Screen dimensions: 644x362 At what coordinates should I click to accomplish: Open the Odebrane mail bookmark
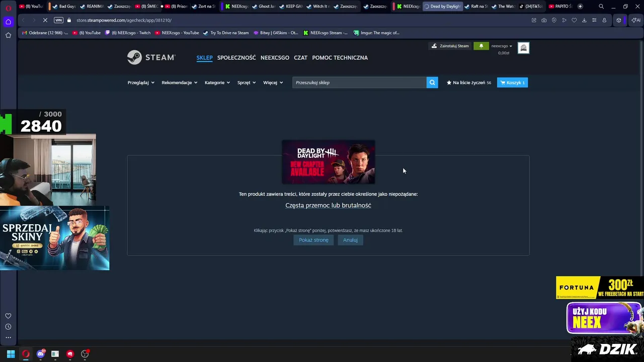pos(45,33)
